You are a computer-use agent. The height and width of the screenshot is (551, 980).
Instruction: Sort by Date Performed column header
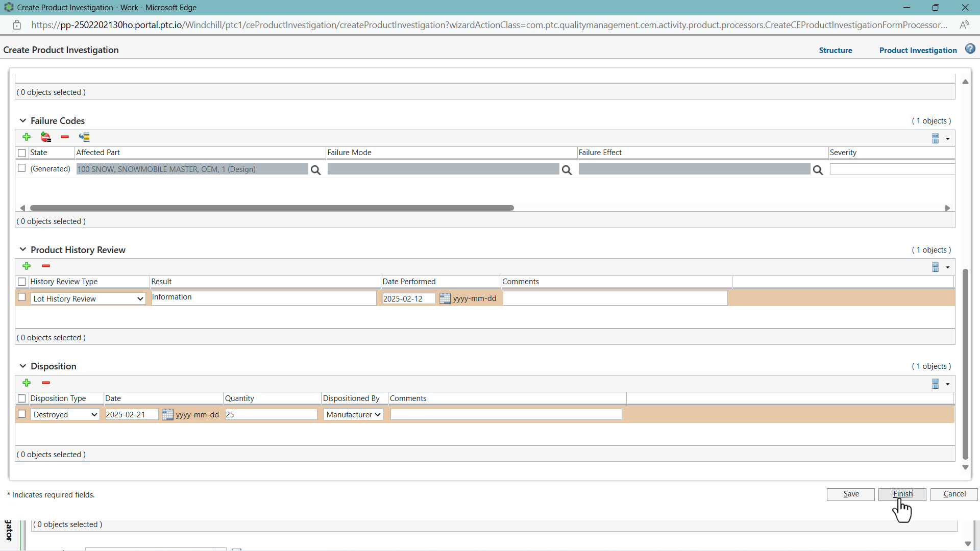coord(441,282)
